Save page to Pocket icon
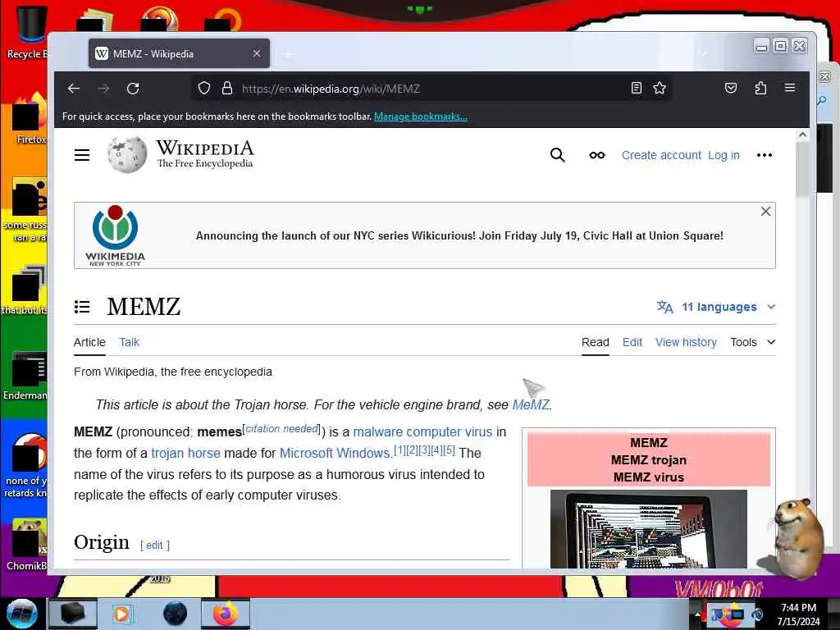840x630 pixels. [x=731, y=88]
